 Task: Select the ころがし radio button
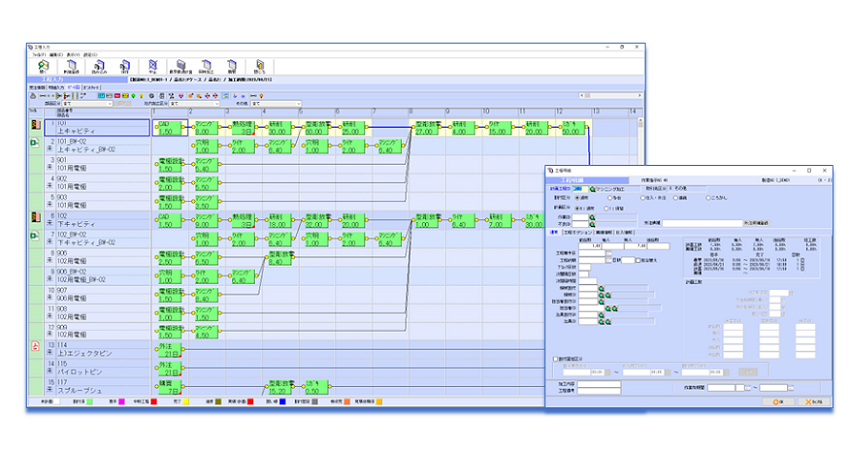[709, 197]
